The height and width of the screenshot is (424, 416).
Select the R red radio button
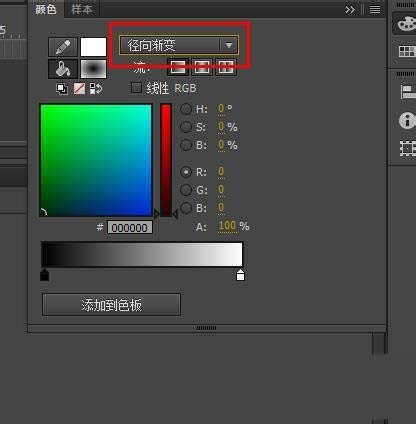[186, 172]
